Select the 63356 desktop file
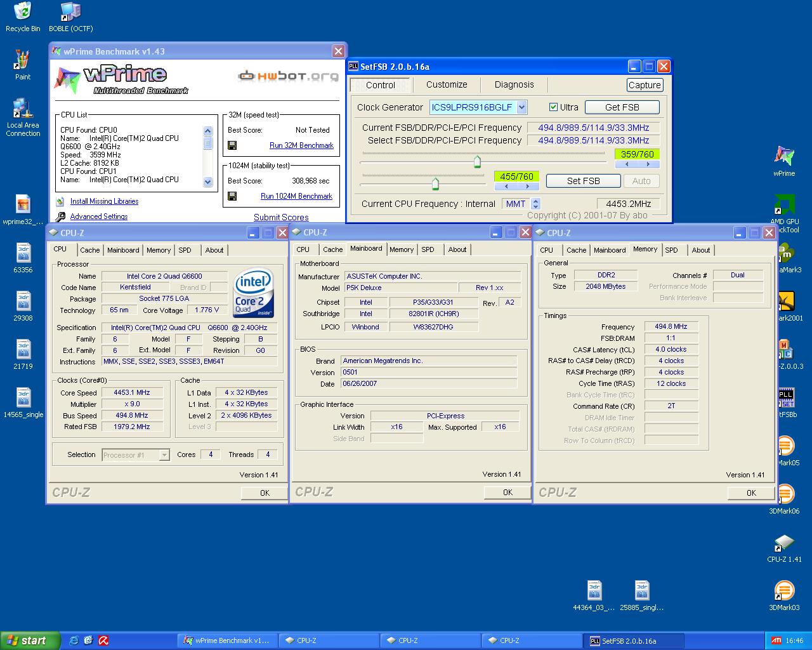The image size is (812, 650). (x=23, y=258)
